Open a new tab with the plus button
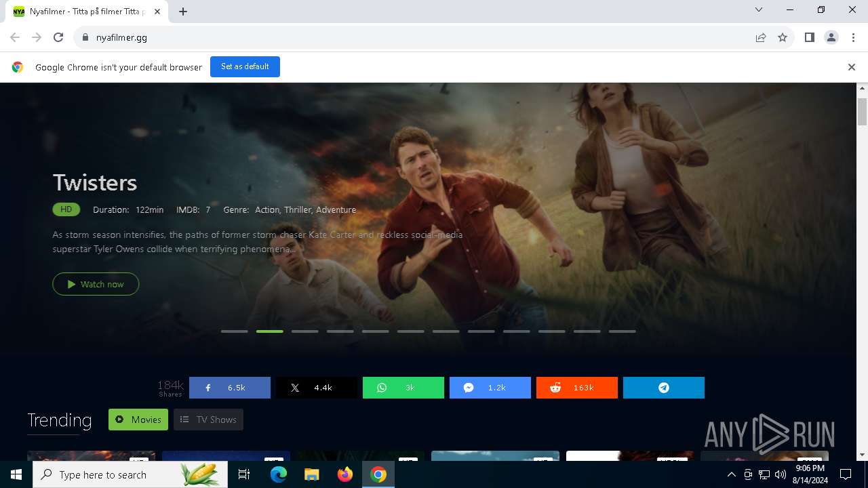Viewport: 868px width, 488px height. click(x=183, y=12)
